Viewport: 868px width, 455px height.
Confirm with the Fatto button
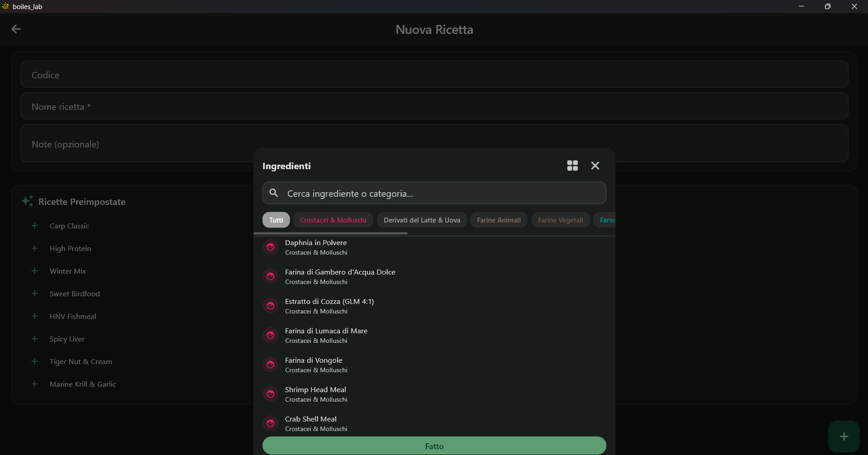click(x=434, y=446)
